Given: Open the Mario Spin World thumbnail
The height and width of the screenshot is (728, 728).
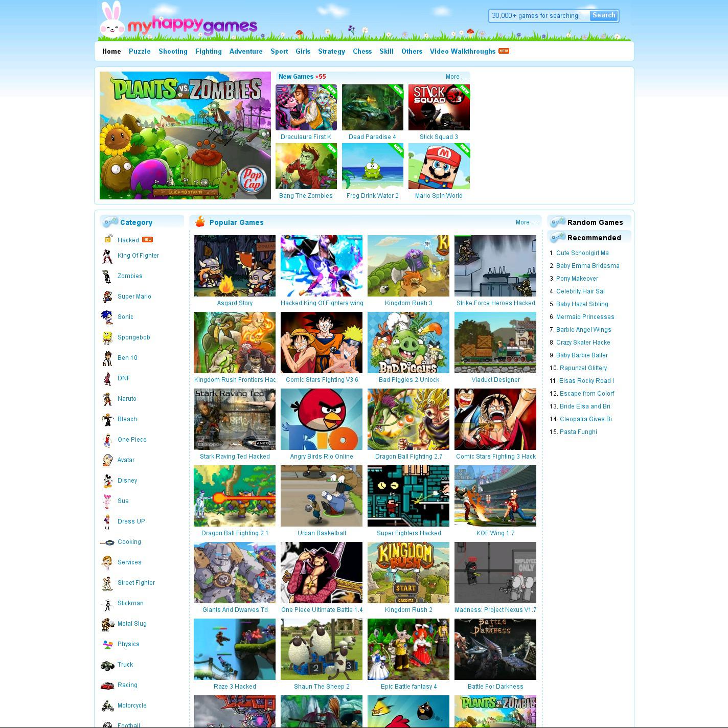Looking at the screenshot, I should coord(439,166).
